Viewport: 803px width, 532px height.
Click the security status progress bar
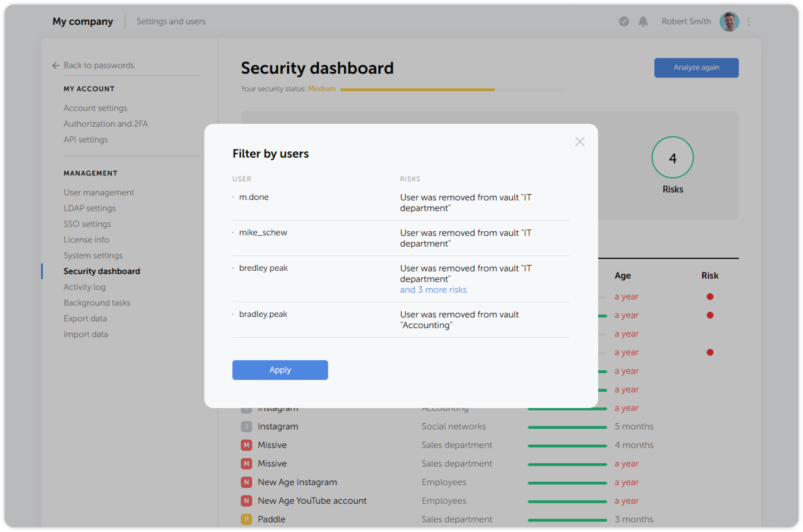452,90
